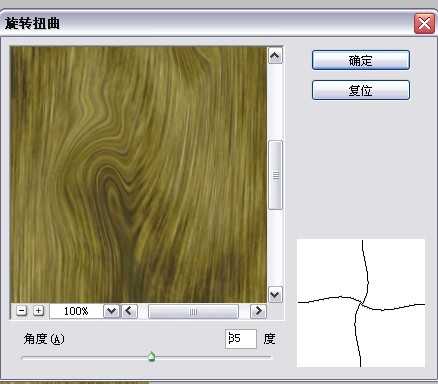Viewport: 438px width, 384px height.
Task: Click the horizontal scrollbar thumb of preview
Action: tap(193, 312)
